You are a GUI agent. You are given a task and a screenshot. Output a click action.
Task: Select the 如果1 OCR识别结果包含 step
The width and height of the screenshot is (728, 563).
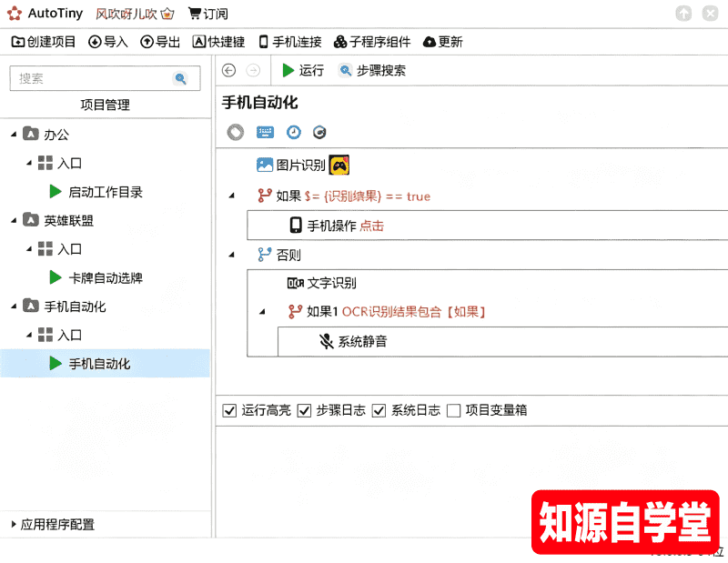pyautogui.click(x=387, y=311)
